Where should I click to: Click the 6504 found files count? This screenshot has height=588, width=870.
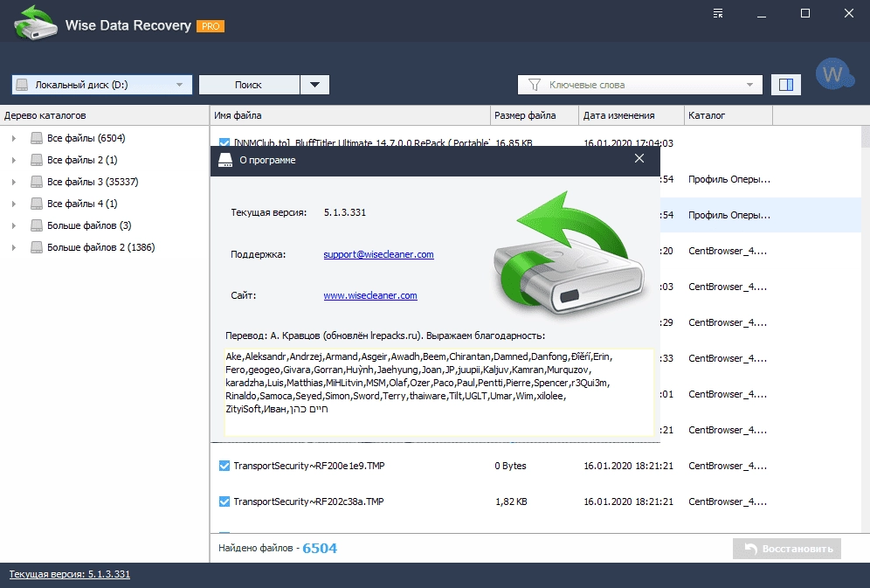click(x=320, y=548)
